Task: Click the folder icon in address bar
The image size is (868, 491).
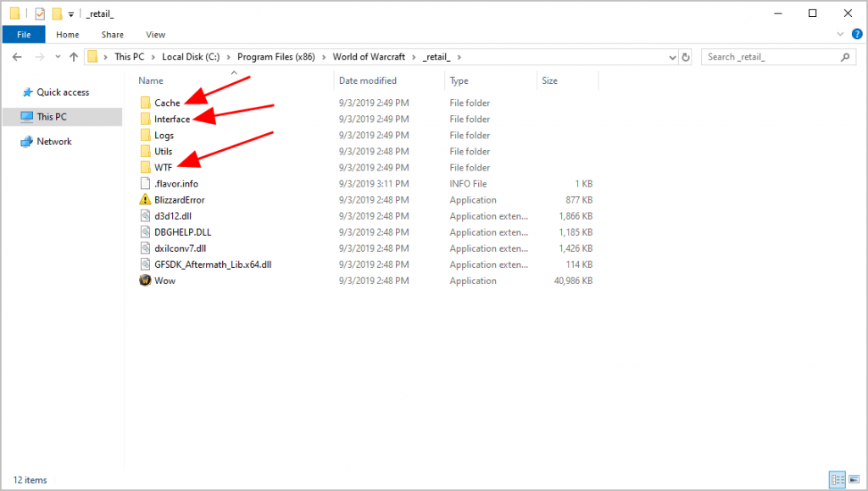Action: coord(92,57)
